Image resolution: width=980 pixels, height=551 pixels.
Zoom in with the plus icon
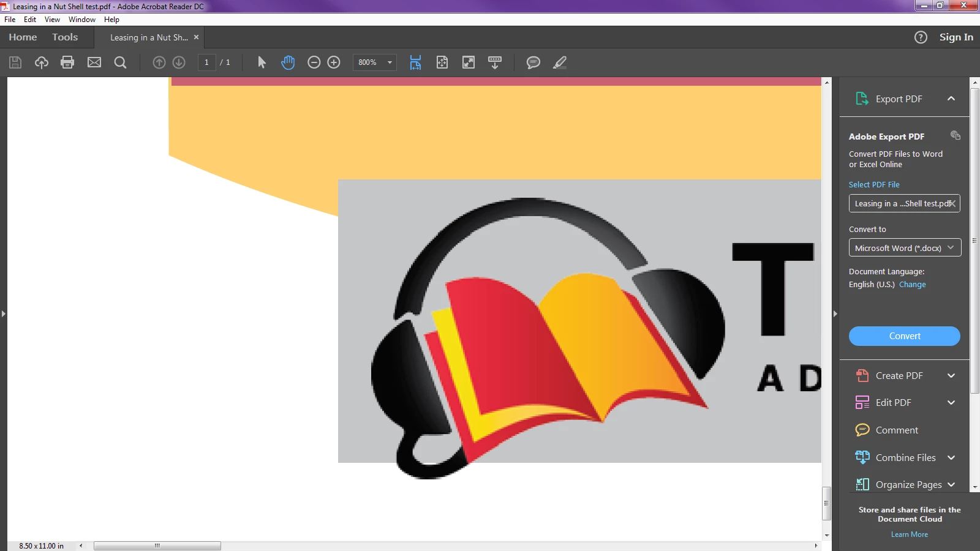coord(334,62)
